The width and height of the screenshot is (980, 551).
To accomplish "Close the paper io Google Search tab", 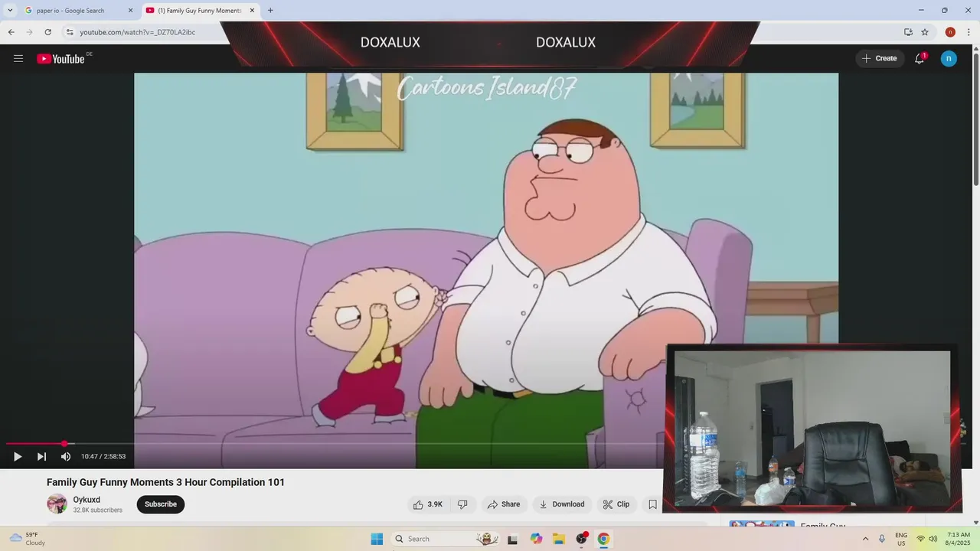I will click(130, 11).
